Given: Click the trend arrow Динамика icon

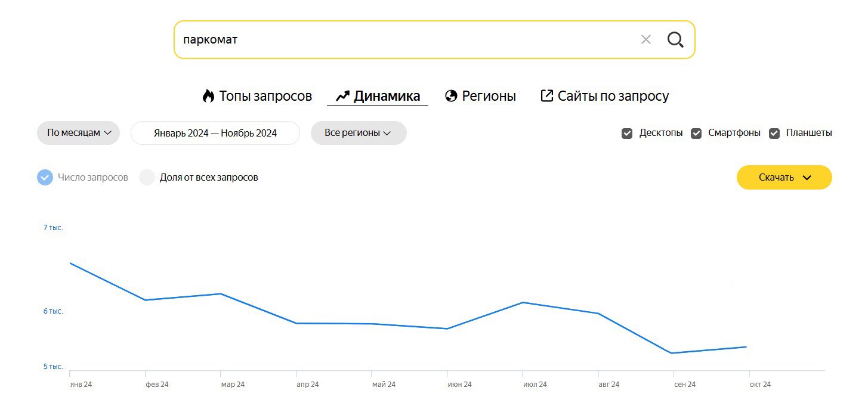Looking at the screenshot, I should (342, 96).
